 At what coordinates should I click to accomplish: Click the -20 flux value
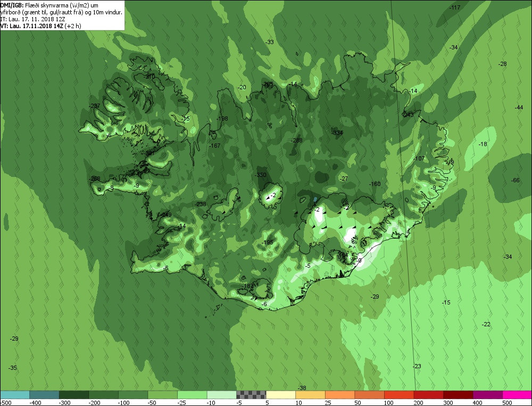pyautogui.click(x=242, y=88)
